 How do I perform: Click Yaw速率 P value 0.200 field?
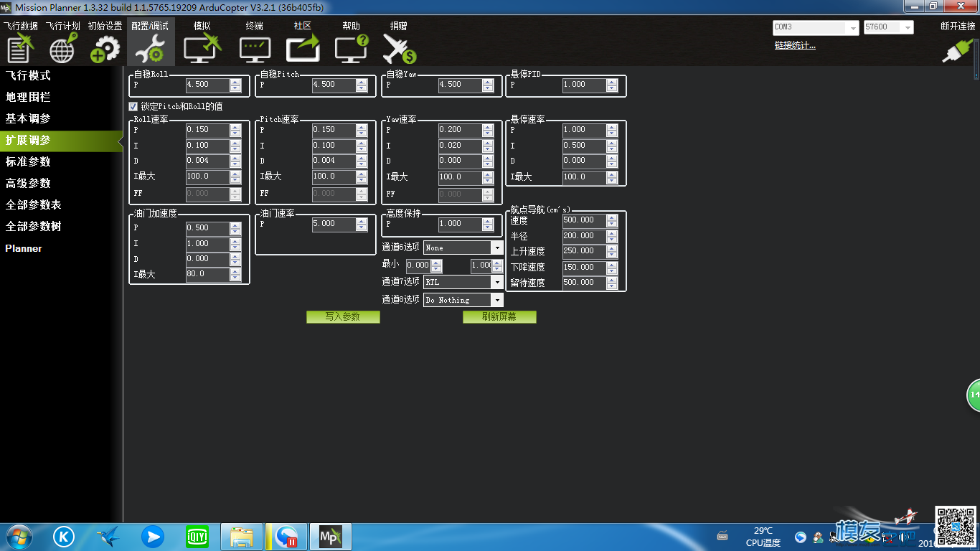[x=460, y=130]
